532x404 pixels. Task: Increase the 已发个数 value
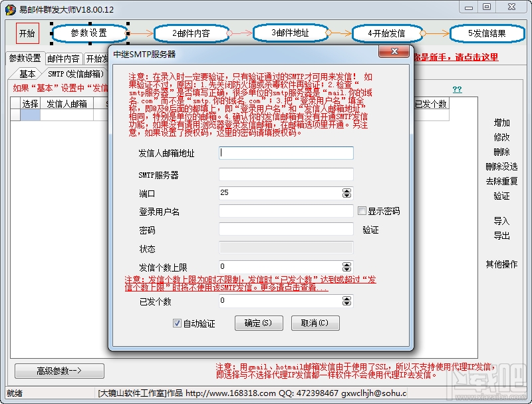tap(346, 298)
